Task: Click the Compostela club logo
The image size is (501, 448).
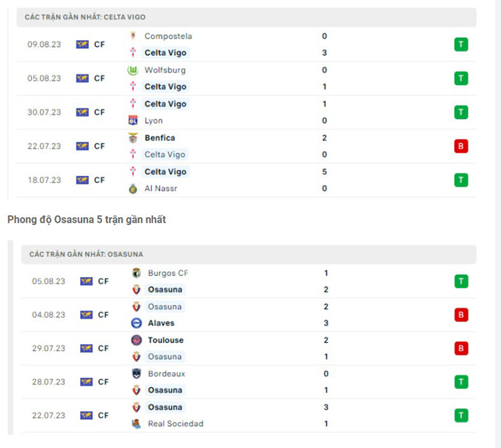Action: pyautogui.click(x=133, y=36)
